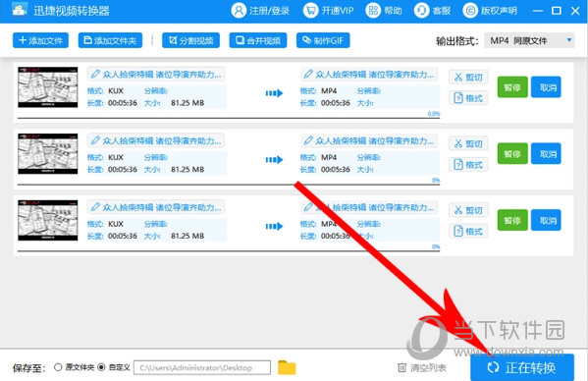588x381 pixels.
Task: Select the first video's thumbnail
Action: (48, 87)
